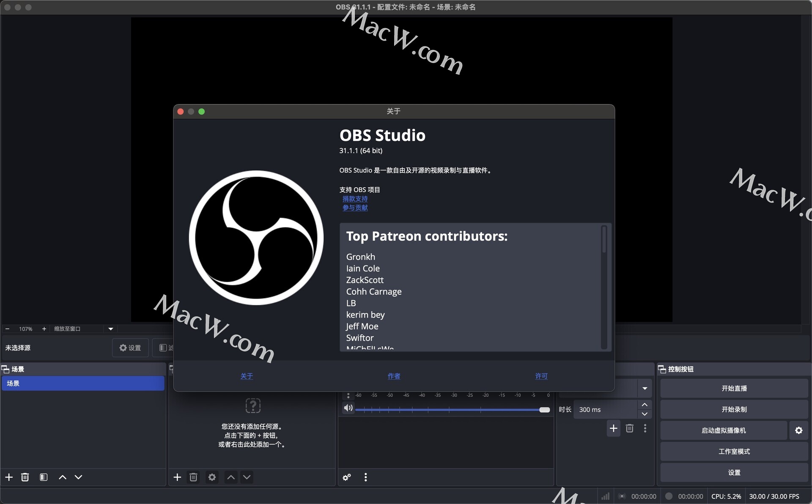Toggle 工作室模式 studio mode

(734, 452)
